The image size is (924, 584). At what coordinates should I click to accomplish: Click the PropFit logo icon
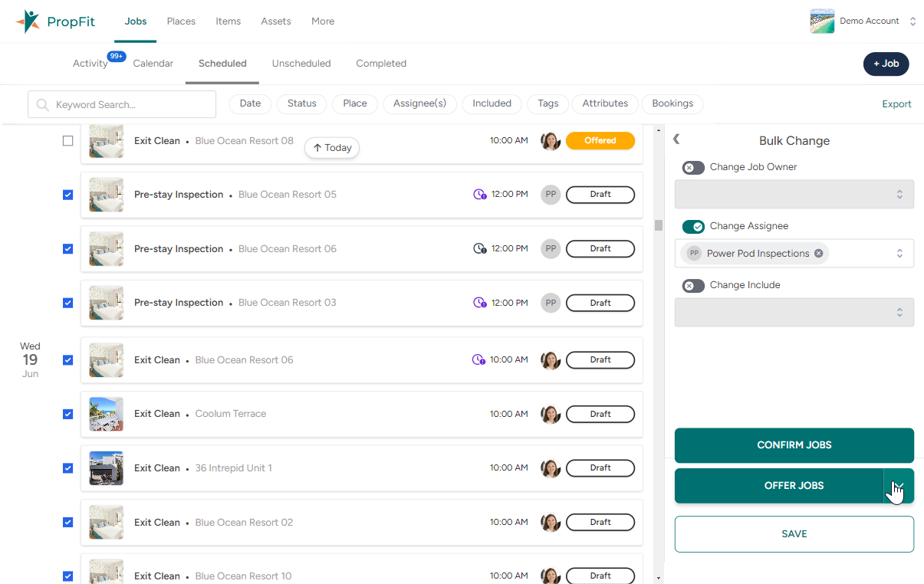28,21
